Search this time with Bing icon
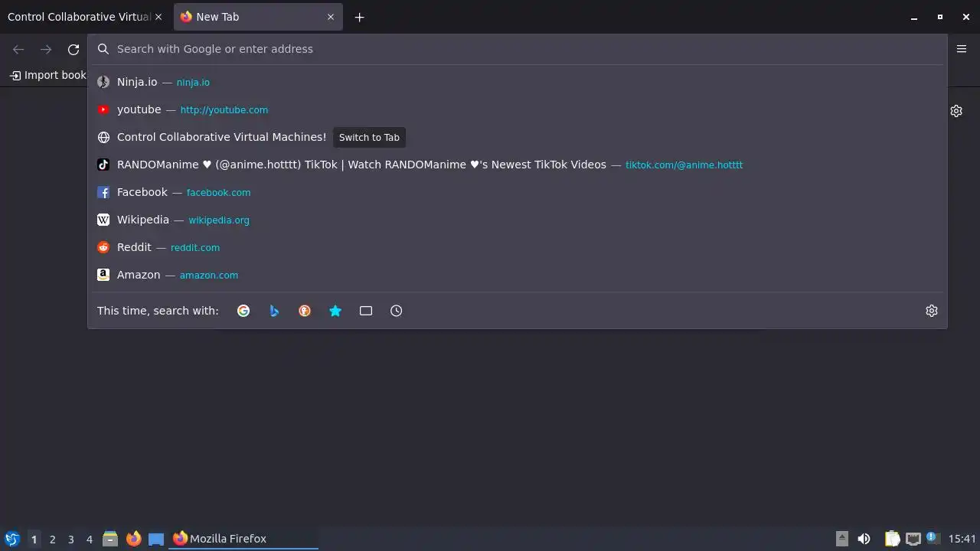The height and width of the screenshot is (551, 980). tap(274, 311)
